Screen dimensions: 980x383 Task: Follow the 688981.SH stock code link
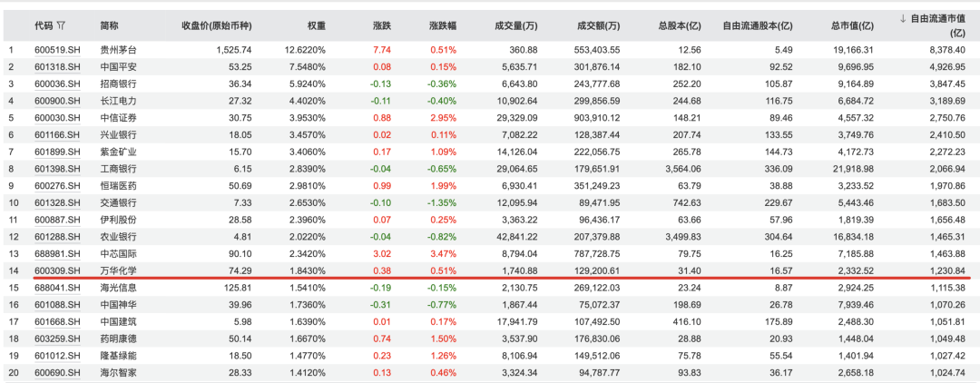pyautogui.click(x=56, y=253)
